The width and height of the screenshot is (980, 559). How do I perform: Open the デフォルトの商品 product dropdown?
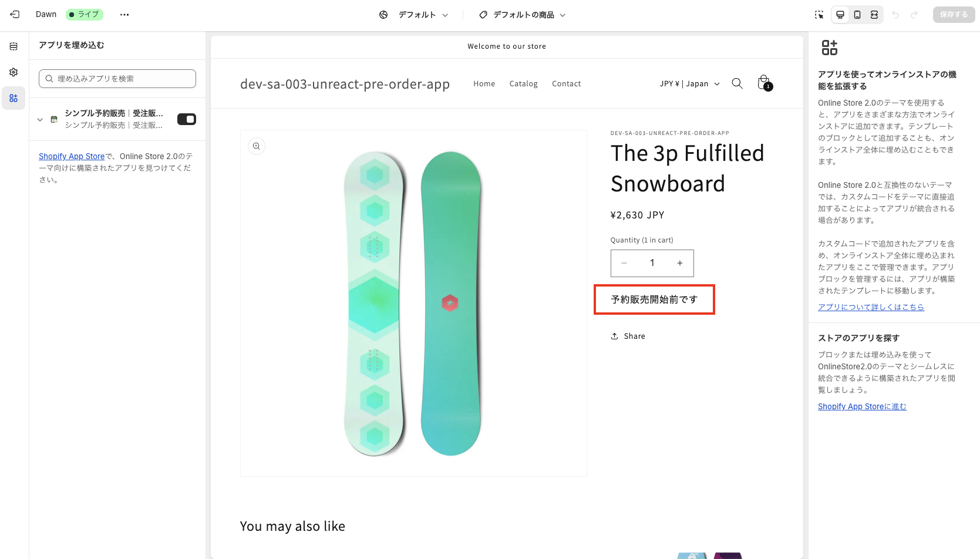point(521,14)
